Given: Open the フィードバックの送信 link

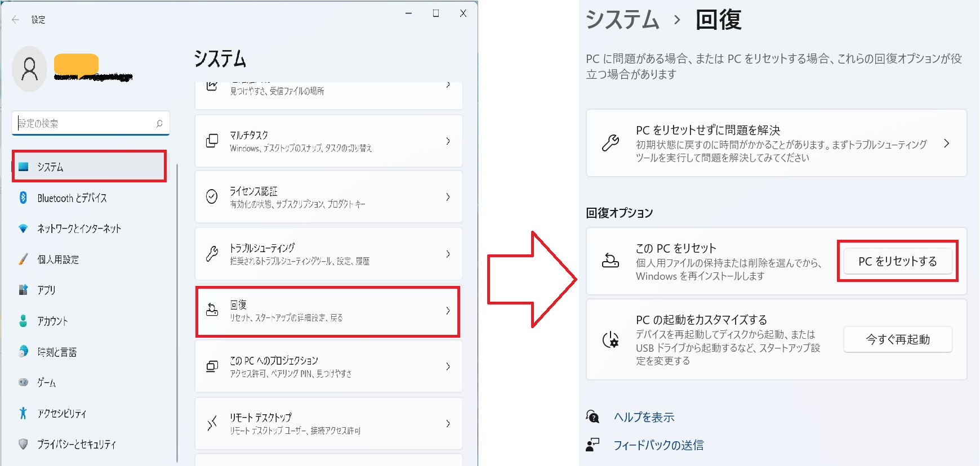Looking at the screenshot, I should tap(658, 445).
